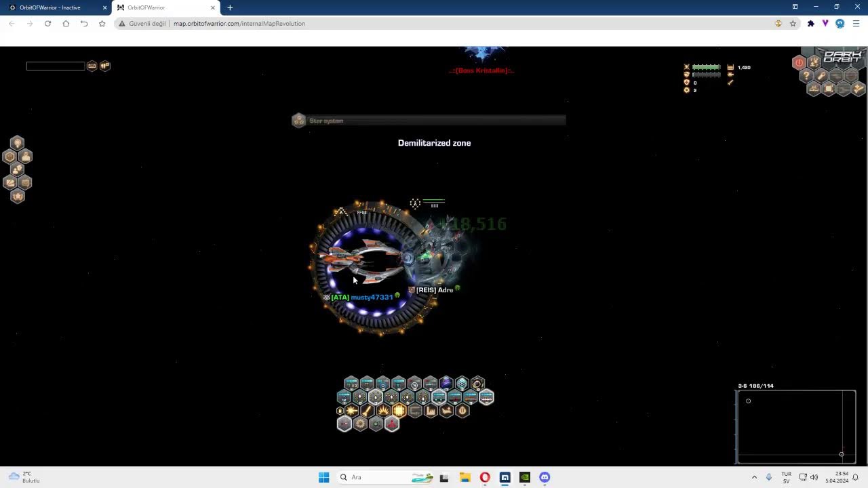Open the help question mark hexagon
The width and height of the screenshot is (868, 488).
click(x=806, y=76)
